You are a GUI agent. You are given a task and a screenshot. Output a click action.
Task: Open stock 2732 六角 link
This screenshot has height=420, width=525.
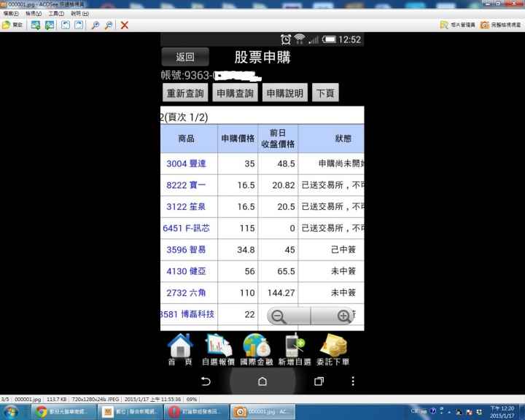click(186, 292)
